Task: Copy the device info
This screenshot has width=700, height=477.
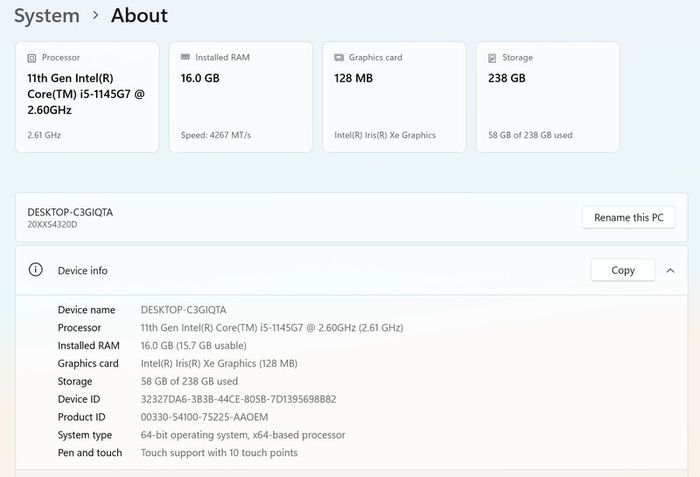Action: pos(623,270)
